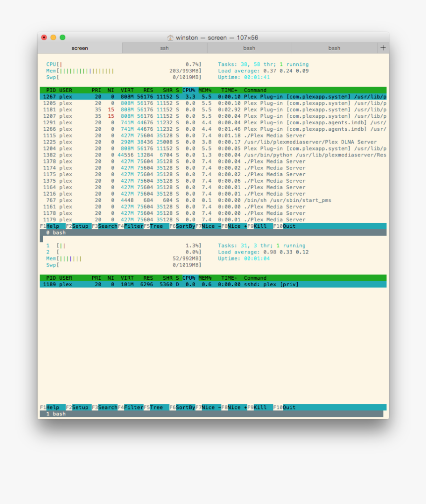The height and width of the screenshot is (504, 426).
Task: Click F5 Tree in lower htop
Action: pyautogui.click(x=156, y=407)
